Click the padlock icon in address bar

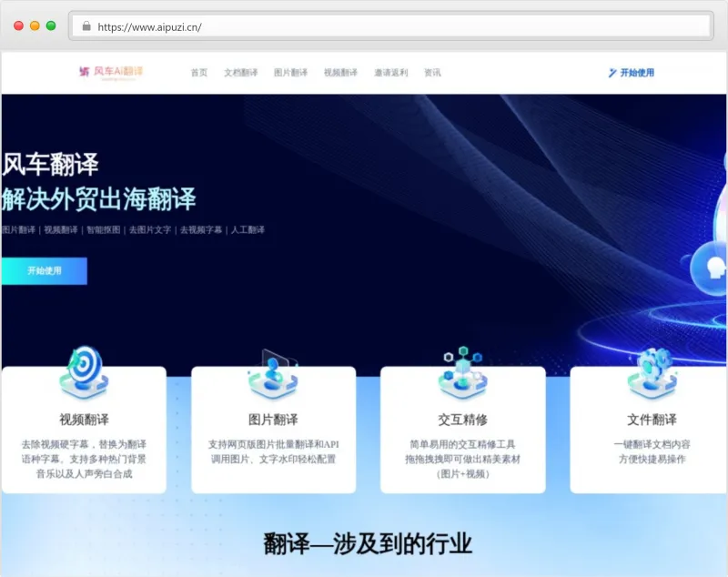(86, 25)
